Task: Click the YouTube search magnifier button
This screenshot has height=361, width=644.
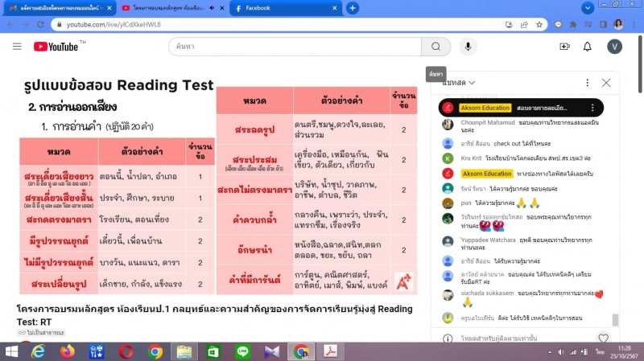Action: 436,47
